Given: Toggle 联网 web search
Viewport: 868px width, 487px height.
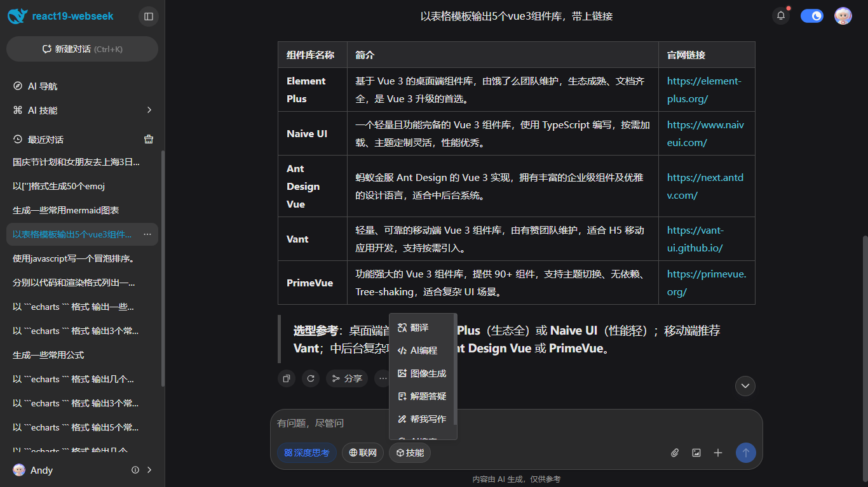Looking at the screenshot, I should click(363, 453).
